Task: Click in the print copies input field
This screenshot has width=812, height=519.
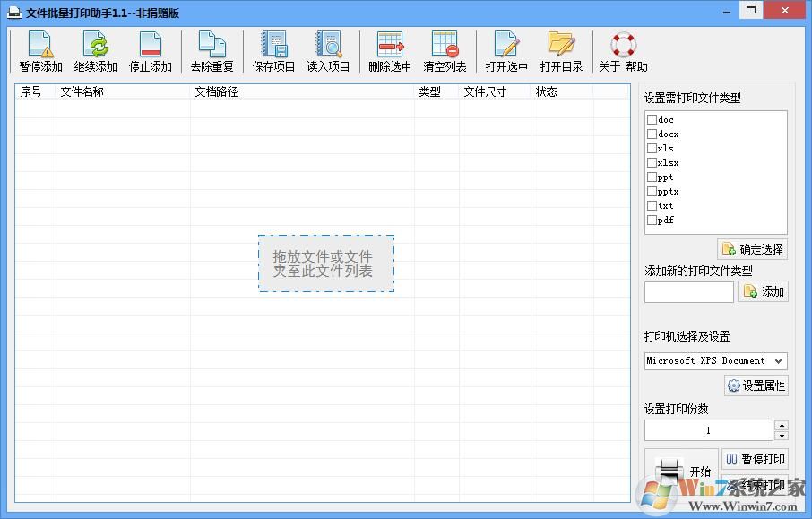Action: click(x=708, y=429)
